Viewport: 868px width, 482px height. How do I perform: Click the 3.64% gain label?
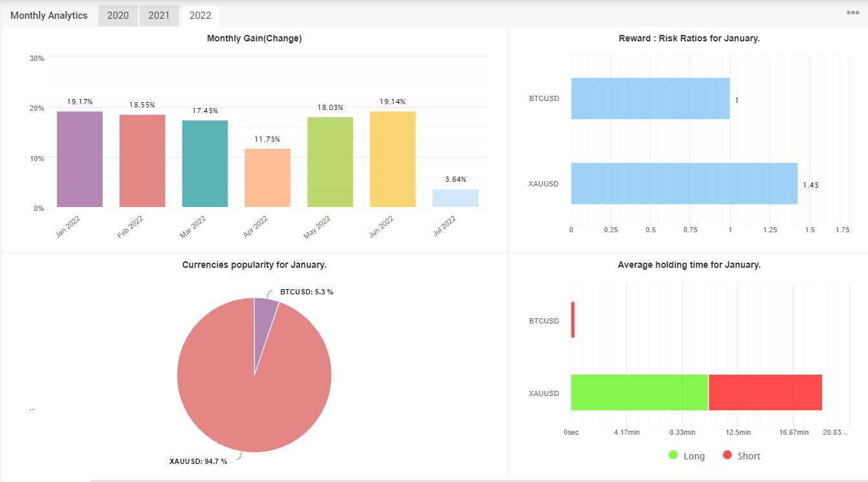456,179
